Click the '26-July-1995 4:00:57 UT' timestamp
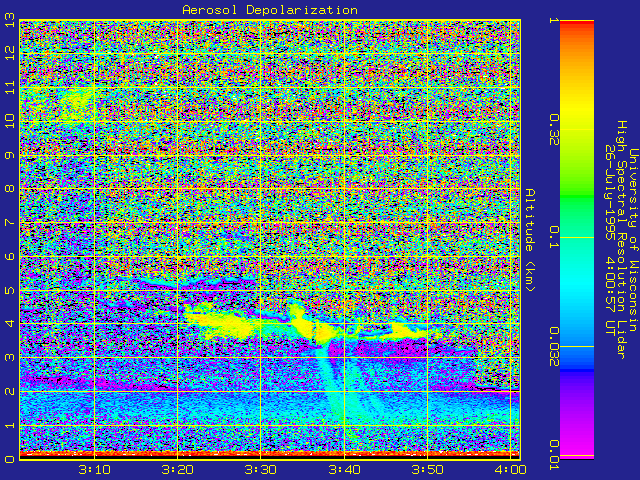The height and width of the screenshot is (480, 640). 609,240
